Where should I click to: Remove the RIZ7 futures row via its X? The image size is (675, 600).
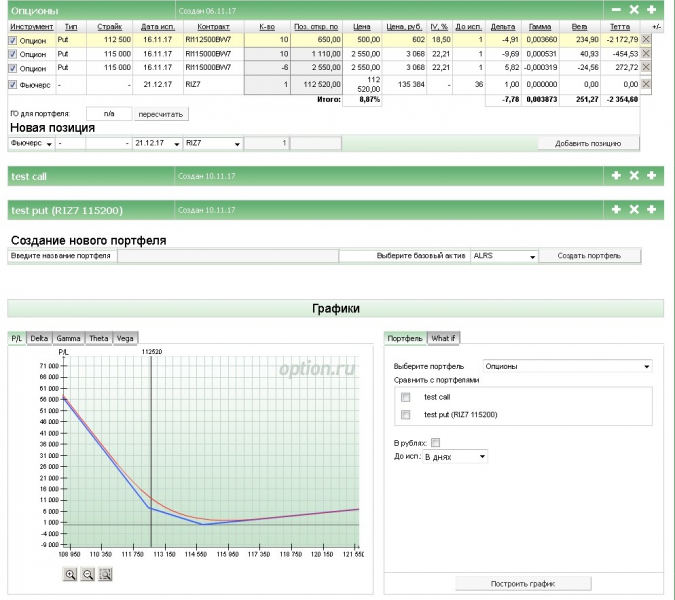pos(646,84)
